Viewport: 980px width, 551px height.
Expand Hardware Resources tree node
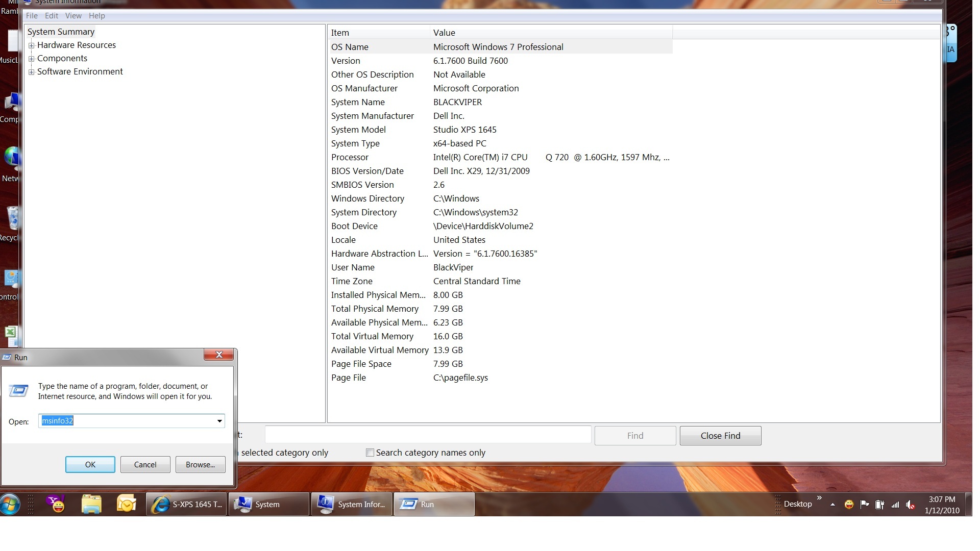click(32, 45)
